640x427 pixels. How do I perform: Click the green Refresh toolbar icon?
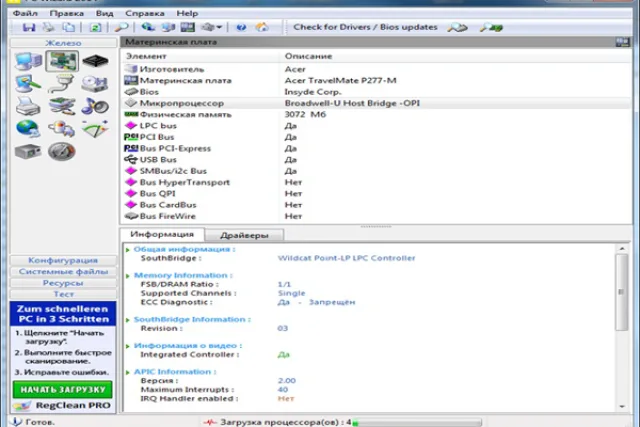click(95, 27)
